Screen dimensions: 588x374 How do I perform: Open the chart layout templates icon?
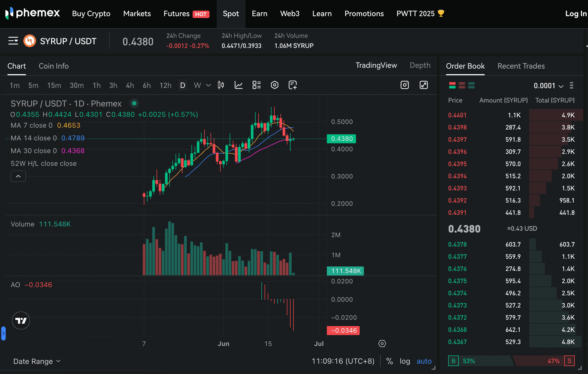point(256,85)
